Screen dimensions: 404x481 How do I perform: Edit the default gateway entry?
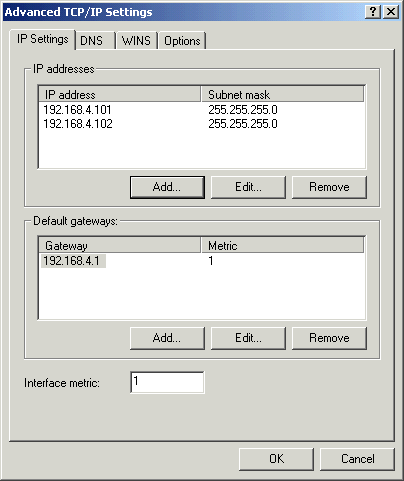248,338
